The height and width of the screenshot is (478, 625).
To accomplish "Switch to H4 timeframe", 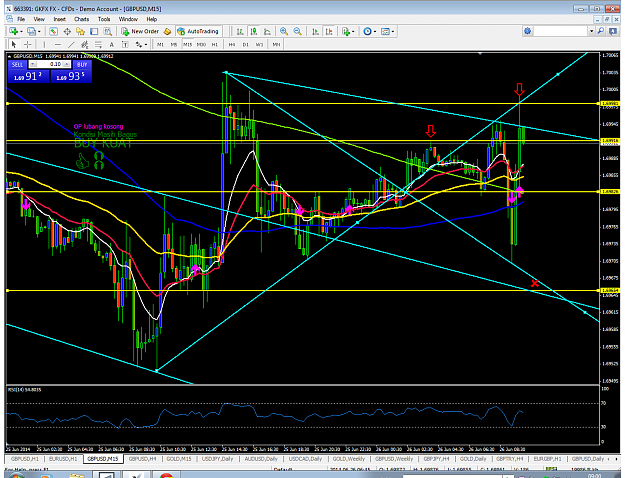I will [232, 45].
